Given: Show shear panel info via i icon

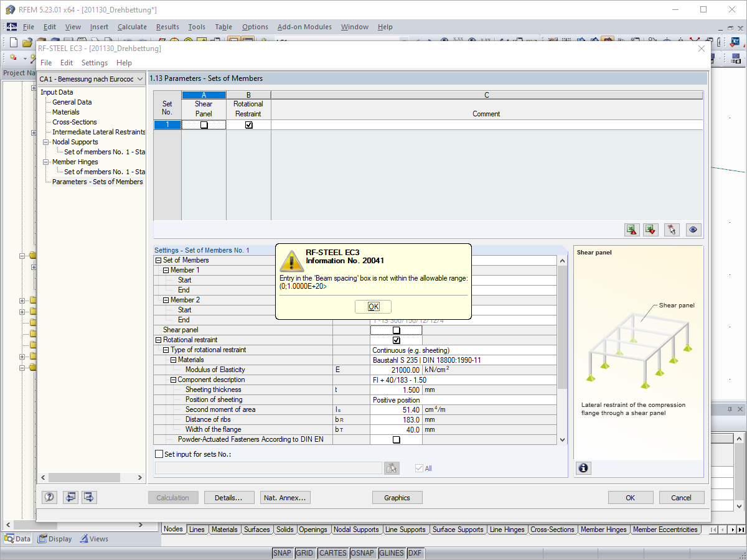Looking at the screenshot, I should pos(583,467).
